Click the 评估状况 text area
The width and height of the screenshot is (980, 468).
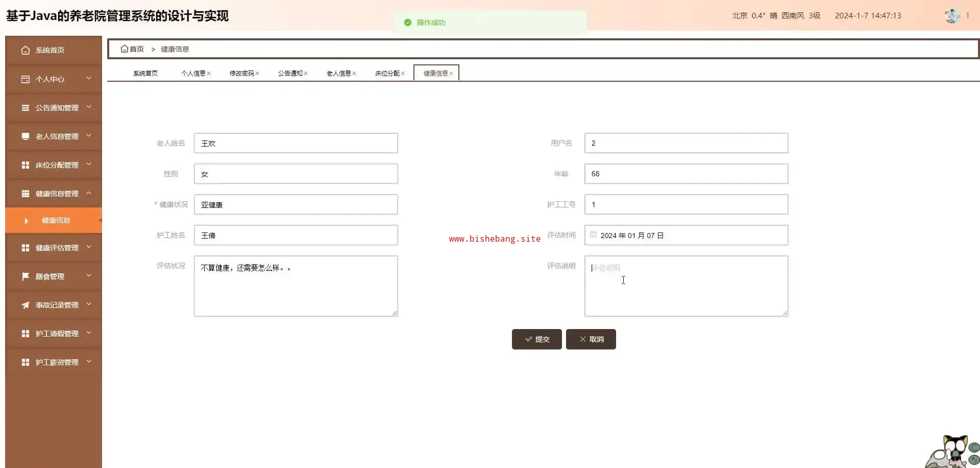pyautogui.click(x=296, y=286)
